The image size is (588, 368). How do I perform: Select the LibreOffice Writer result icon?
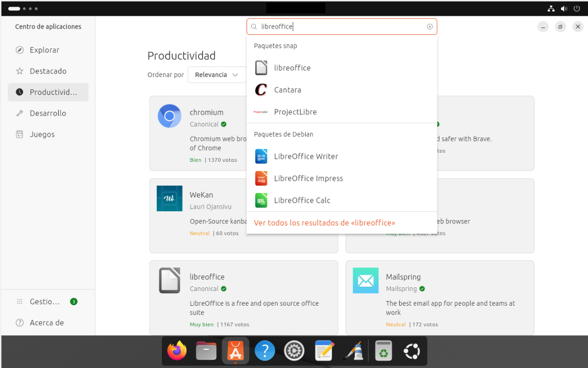[x=261, y=156]
